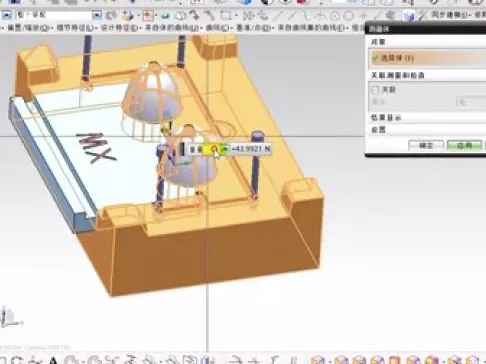Select the text annotation A icon in bottom toolbar
Image resolution: width=486 pixels, height=364 pixels.
coord(53,360)
